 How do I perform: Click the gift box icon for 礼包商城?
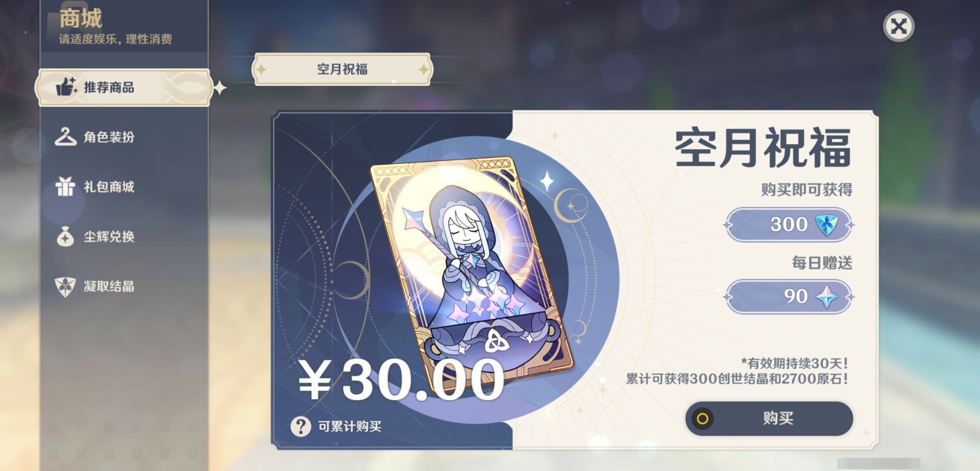click(x=65, y=187)
